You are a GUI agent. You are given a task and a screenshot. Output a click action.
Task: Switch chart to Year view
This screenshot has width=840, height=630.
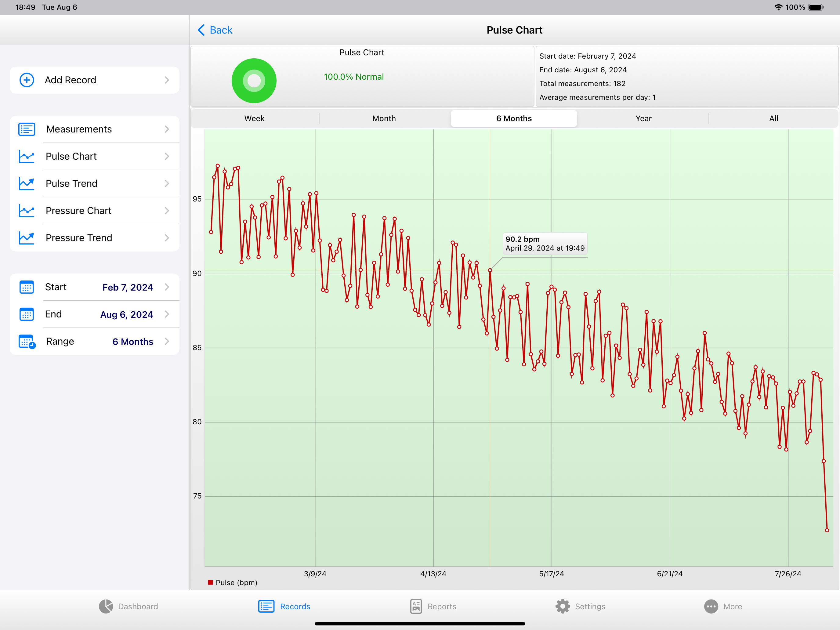tap(643, 118)
